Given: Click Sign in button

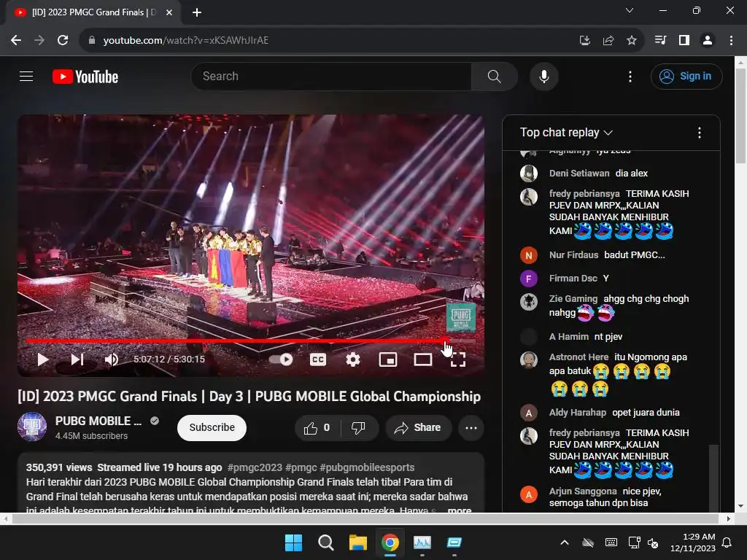Looking at the screenshot, I should [x=686, y=76].
